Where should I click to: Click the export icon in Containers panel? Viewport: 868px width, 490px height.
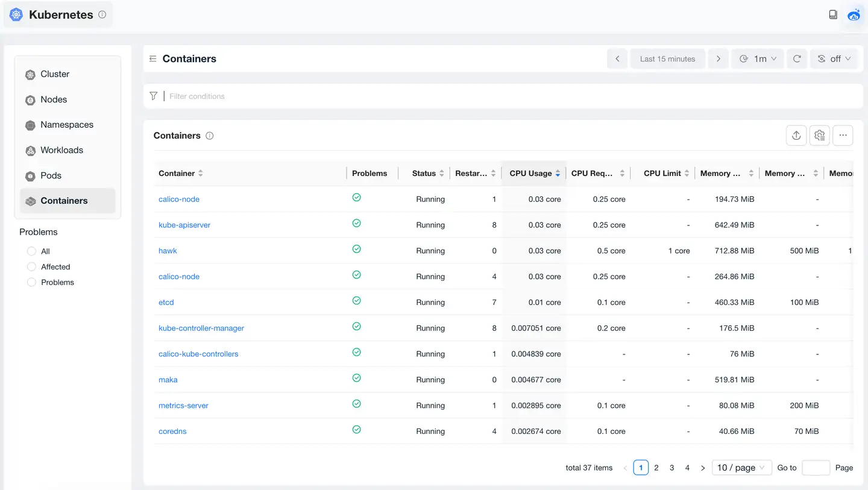(796, 136)
